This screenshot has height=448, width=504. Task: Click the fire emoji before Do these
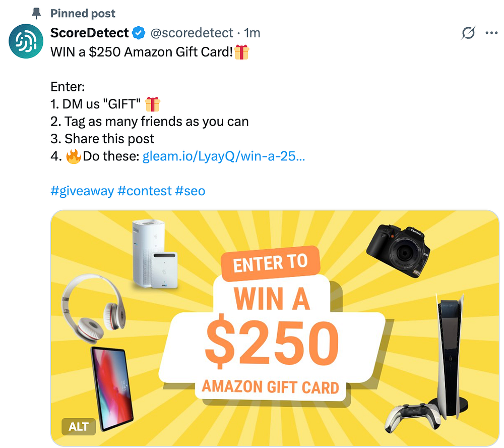click(x=74, y=156)
